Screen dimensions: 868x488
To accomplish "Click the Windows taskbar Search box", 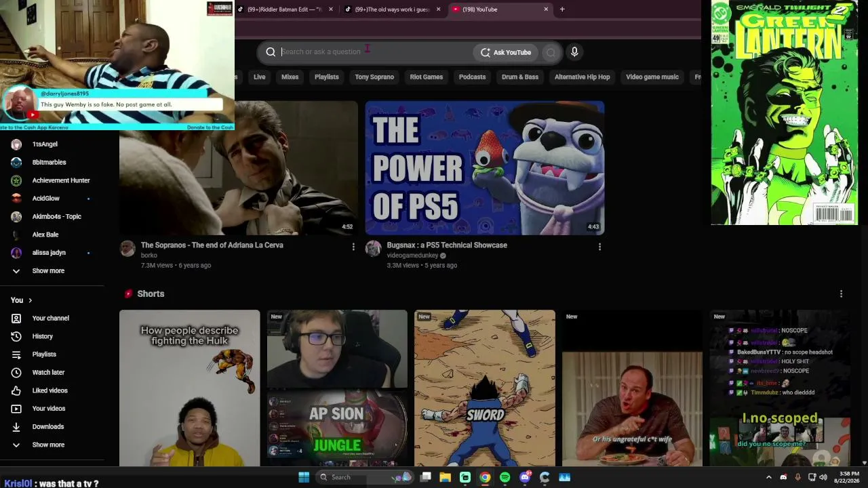I will [x=365, y=477].
